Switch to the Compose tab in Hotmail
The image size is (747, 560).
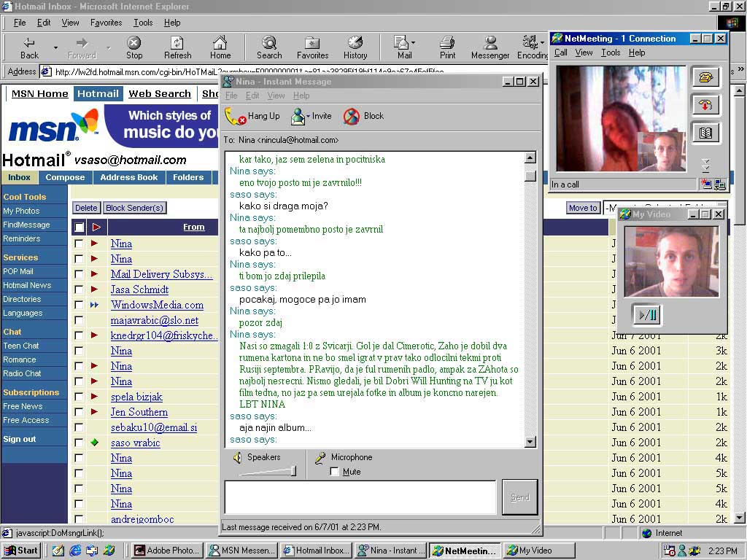pos(65,177)
